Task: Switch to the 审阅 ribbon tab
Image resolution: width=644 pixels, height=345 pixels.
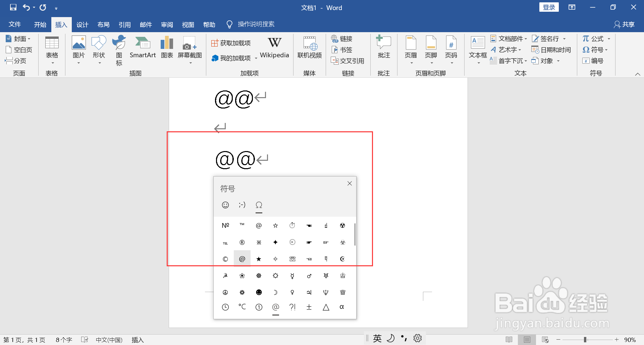Action: coord(167,24)
